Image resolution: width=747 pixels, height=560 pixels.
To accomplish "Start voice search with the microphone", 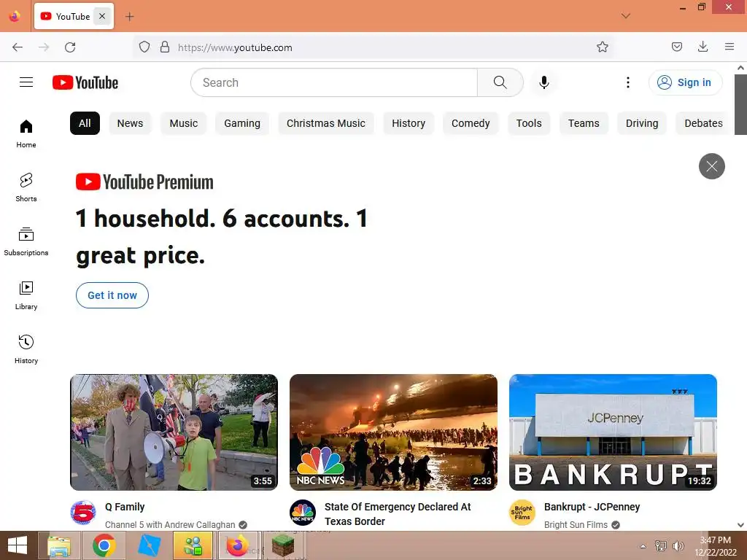I will 544,82.
